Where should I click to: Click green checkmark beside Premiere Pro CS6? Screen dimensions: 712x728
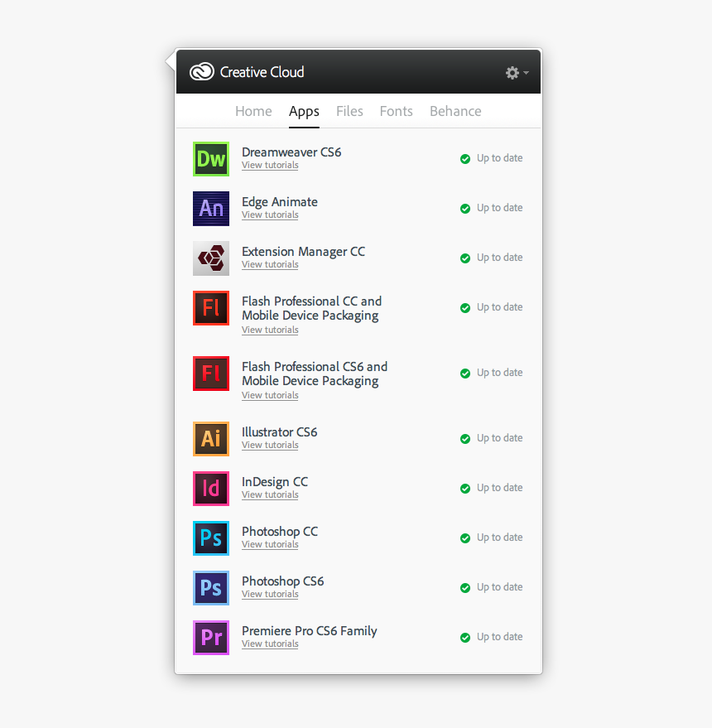tap(465, 638)
